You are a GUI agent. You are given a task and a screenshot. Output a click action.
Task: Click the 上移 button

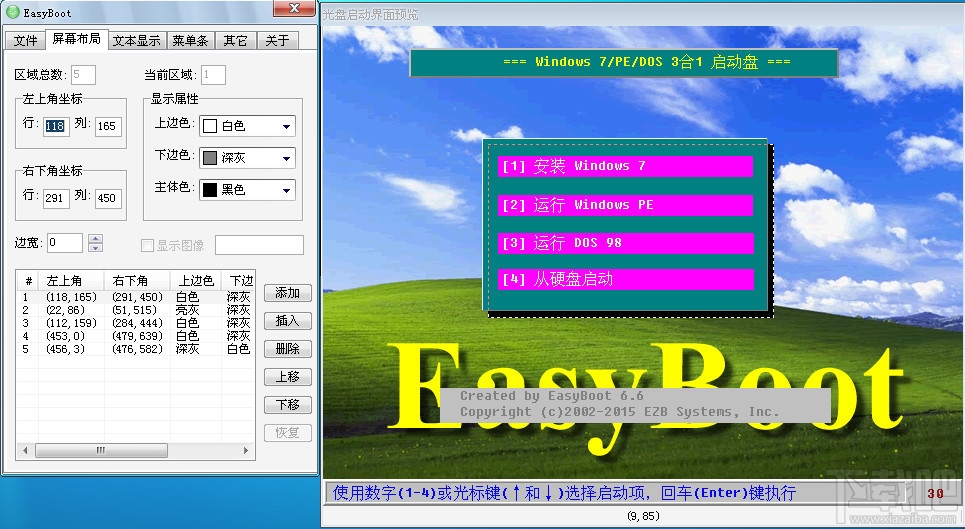click(x=287, y=376)
